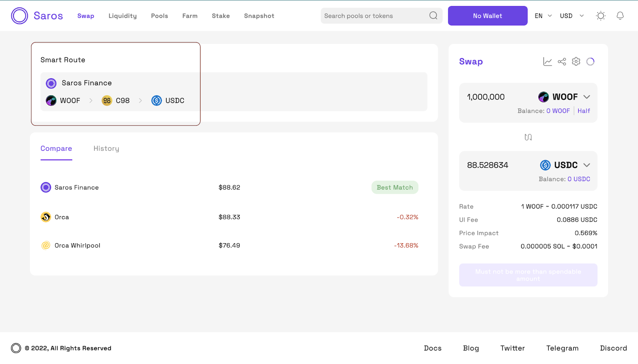Image resolution: width=638 pixels, height=364 pixels.
Task: Click the 88.528634 output amount field
Action: pyautogui.click(x=488, y=165)
